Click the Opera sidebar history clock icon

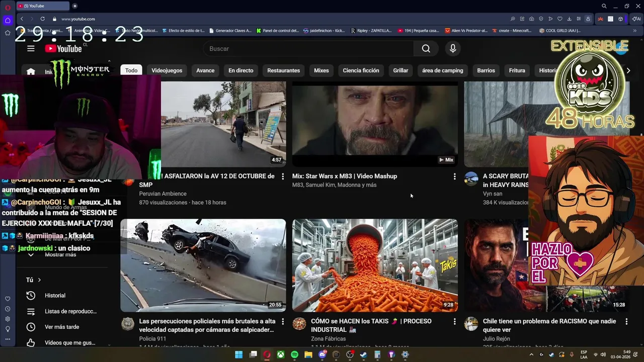point(8,309)
